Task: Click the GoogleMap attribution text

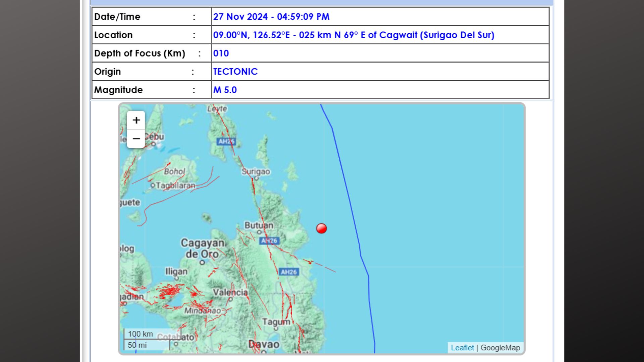Action: pyautogui.click(x=500, y=348)
